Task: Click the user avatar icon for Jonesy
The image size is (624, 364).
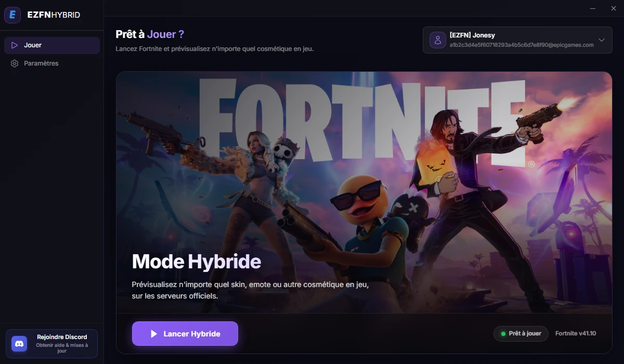Action: [x=437, y=40]
